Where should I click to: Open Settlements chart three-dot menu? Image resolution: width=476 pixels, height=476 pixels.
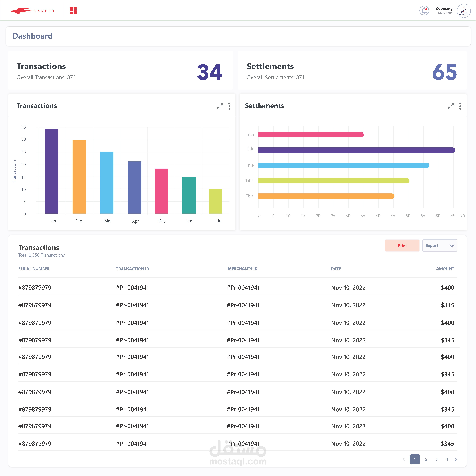tap(460, 106)
